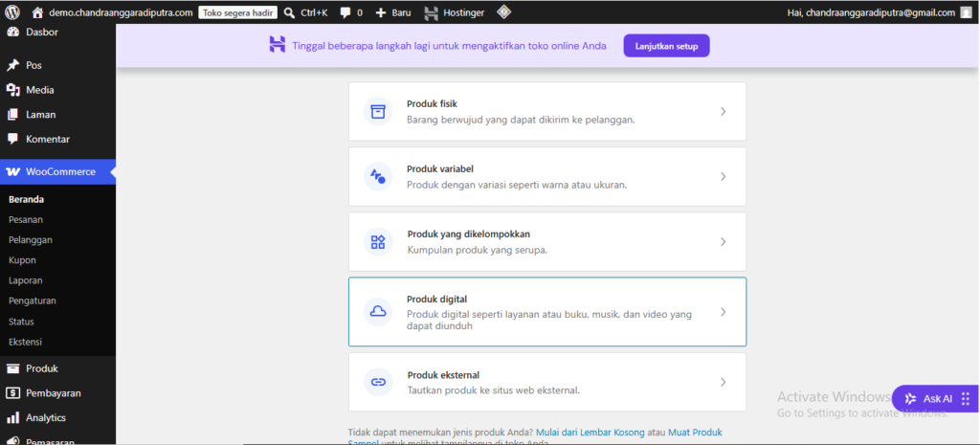
Task: Click the home icon beside the site name
Action: pyautogui.click(x=38, y=12)
